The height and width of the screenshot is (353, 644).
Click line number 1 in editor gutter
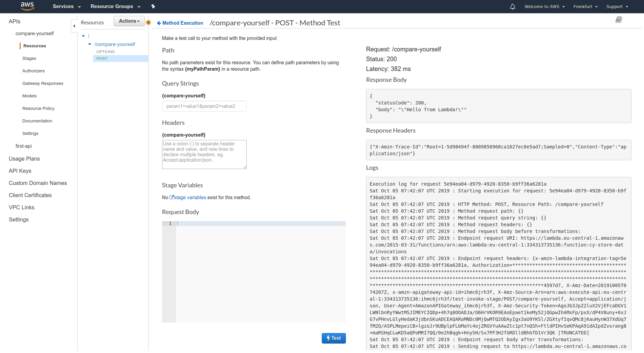[170, 223]
